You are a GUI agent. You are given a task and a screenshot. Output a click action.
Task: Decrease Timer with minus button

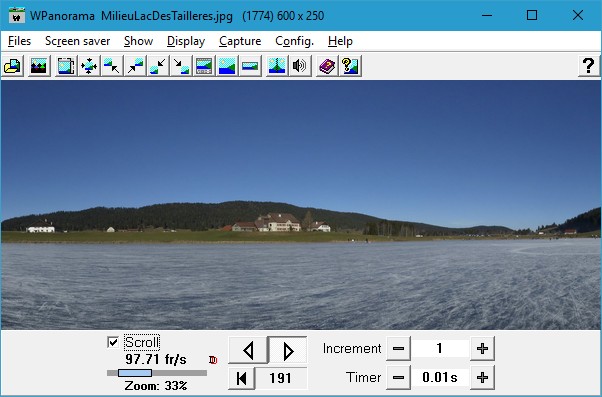[399, 377]
